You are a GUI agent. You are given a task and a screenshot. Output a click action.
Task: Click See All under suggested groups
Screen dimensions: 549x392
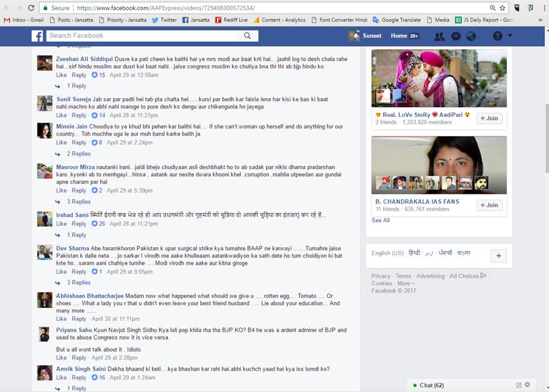tap(380, 220)
